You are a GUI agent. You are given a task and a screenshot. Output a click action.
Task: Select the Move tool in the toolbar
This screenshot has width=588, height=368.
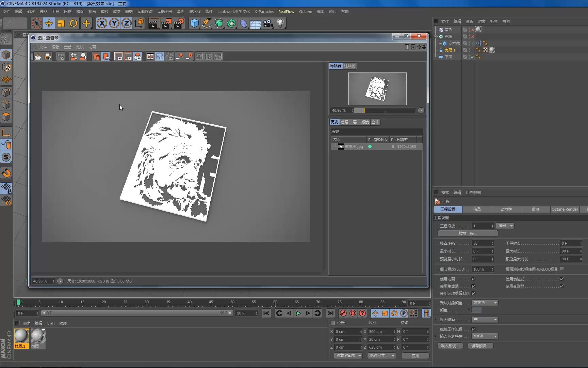click(49, 23)
